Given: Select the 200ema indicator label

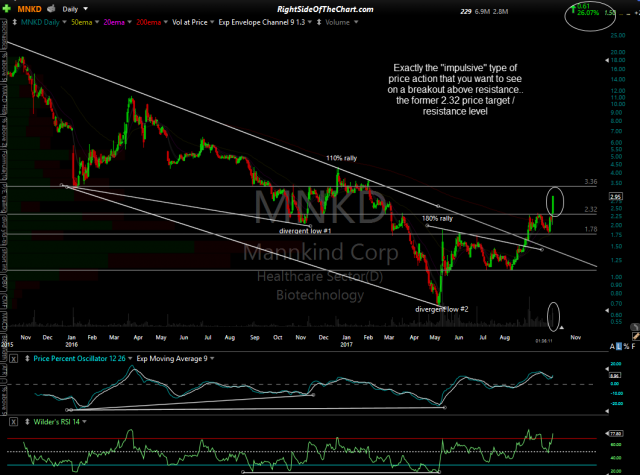Looking at the screenshot, I should coord(148,22).
